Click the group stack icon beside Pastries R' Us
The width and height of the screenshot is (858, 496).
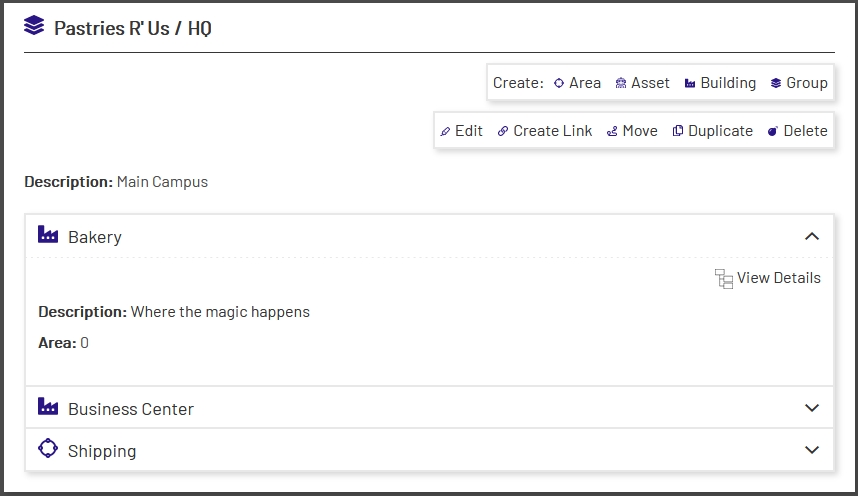[x=34, y=27]
